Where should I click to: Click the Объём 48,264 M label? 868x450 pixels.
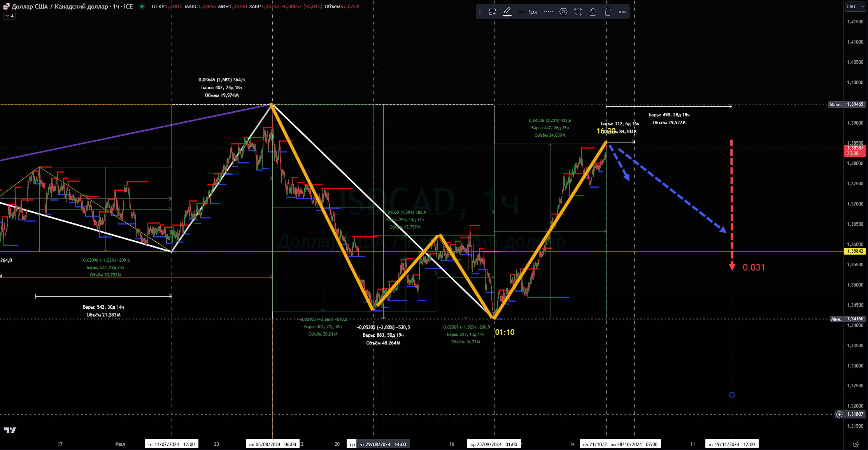(383, 343)
